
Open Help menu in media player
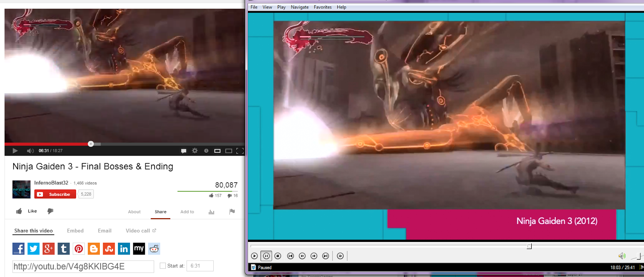(341, 7)
